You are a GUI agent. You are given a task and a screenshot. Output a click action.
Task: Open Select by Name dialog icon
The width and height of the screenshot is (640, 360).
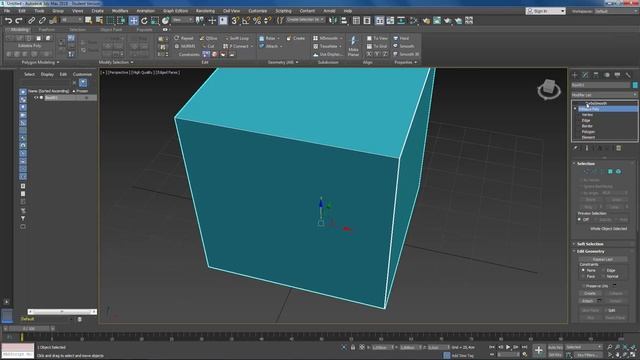coord(99,20)
